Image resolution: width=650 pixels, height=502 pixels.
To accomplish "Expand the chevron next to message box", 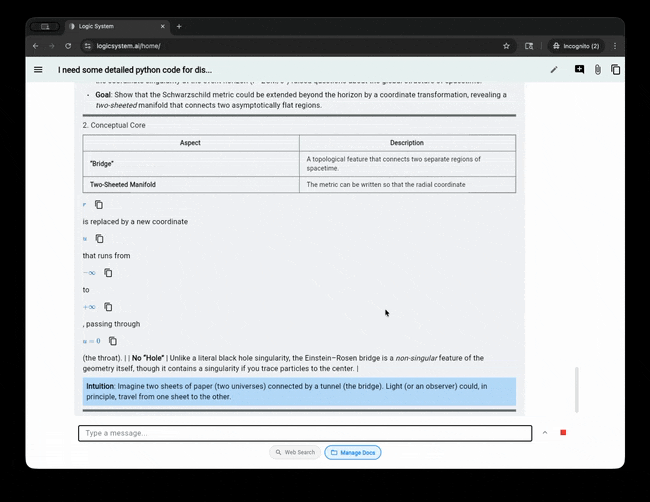I will pyautogui.click(x=545, y=433).
